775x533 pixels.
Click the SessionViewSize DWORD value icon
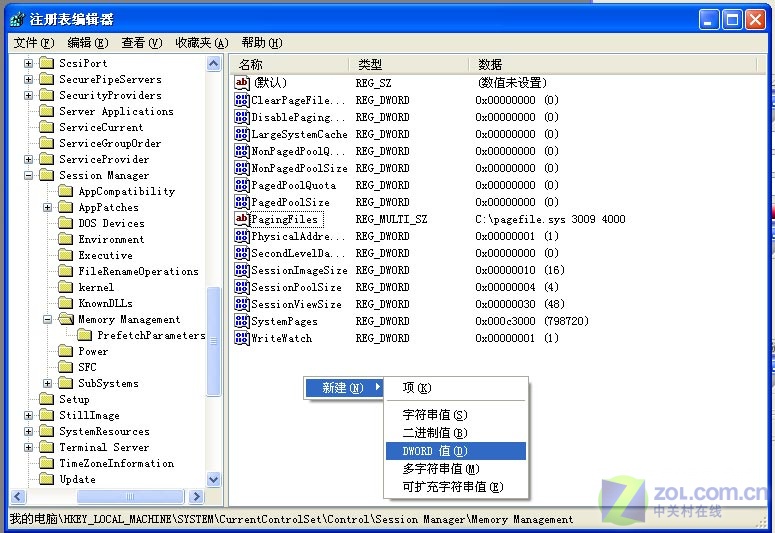coord(242,304)
